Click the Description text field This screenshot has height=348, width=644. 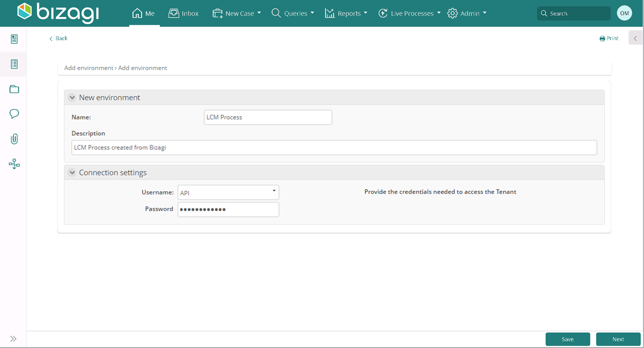tap(334, 148)
